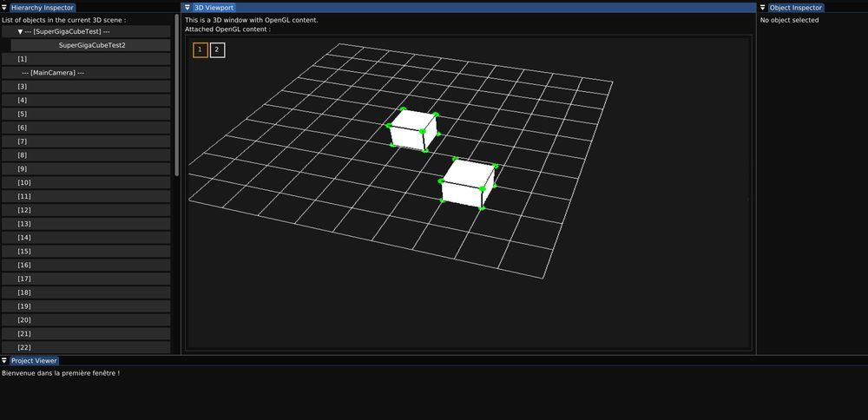Select hierarchy item [1]
This screenshot has width=868, height=420.
(x=86, y=59)
